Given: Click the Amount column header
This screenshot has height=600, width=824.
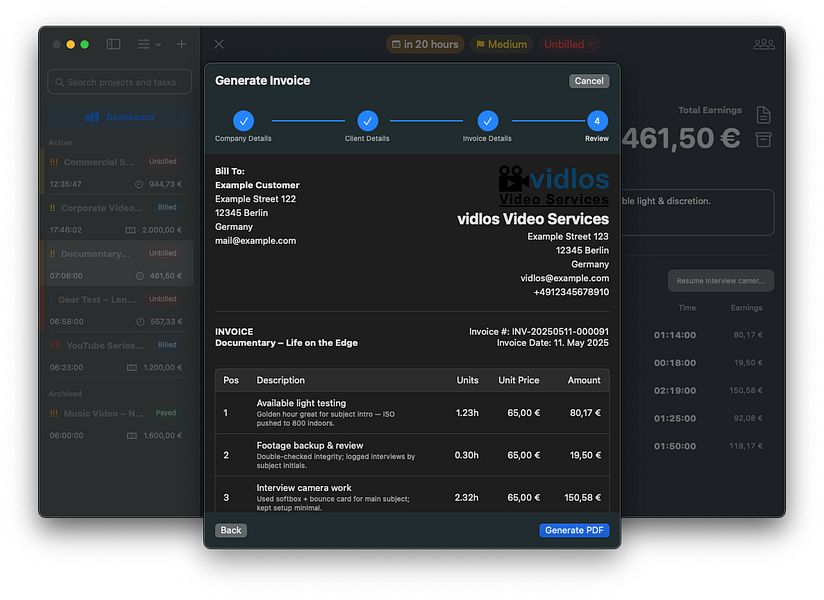Looking at the screenshot, I should pyautogui.click(x=584, y=380).
